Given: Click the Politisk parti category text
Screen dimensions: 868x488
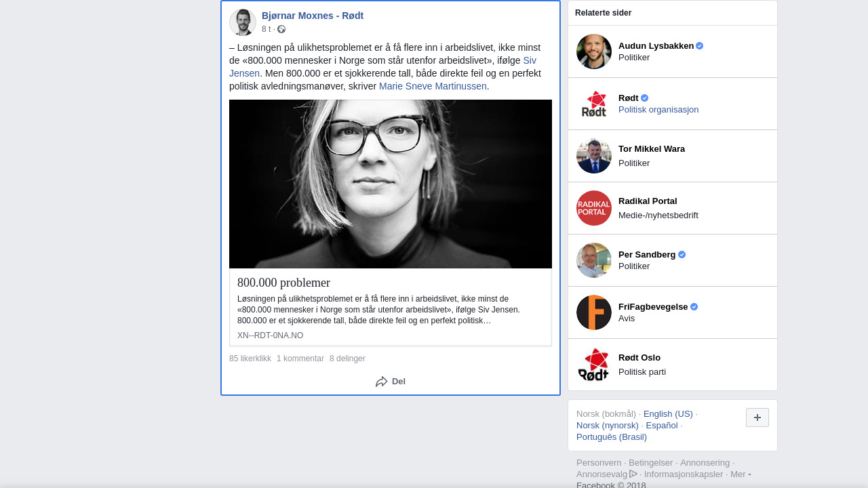Looking at the screenshot, I should pyautogui.click(x=642, y=372).
